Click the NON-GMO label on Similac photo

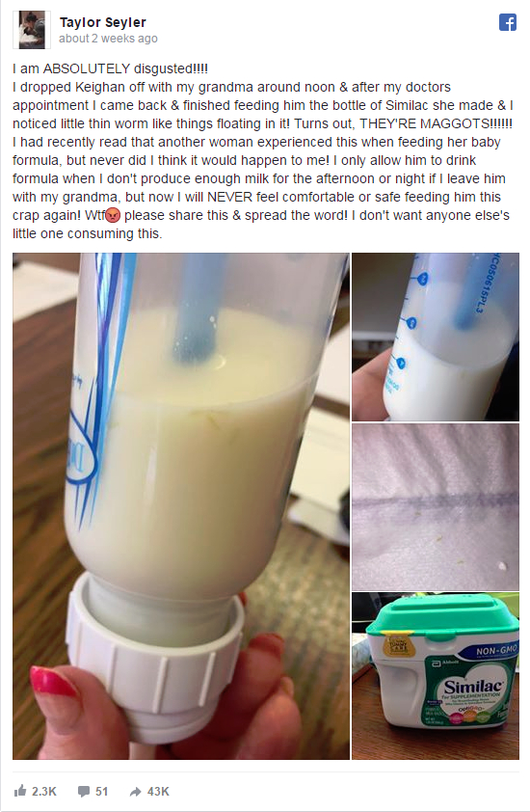point(496,650)
